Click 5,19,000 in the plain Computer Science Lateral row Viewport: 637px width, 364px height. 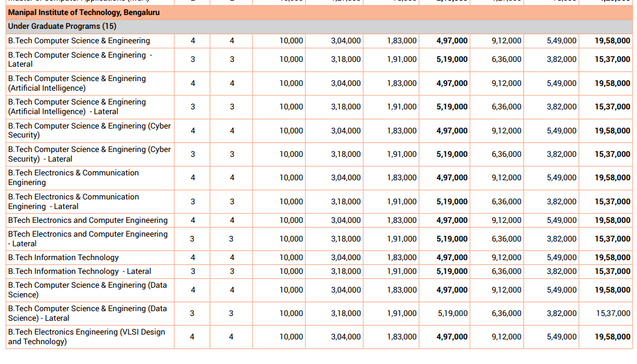pos(452,59)
